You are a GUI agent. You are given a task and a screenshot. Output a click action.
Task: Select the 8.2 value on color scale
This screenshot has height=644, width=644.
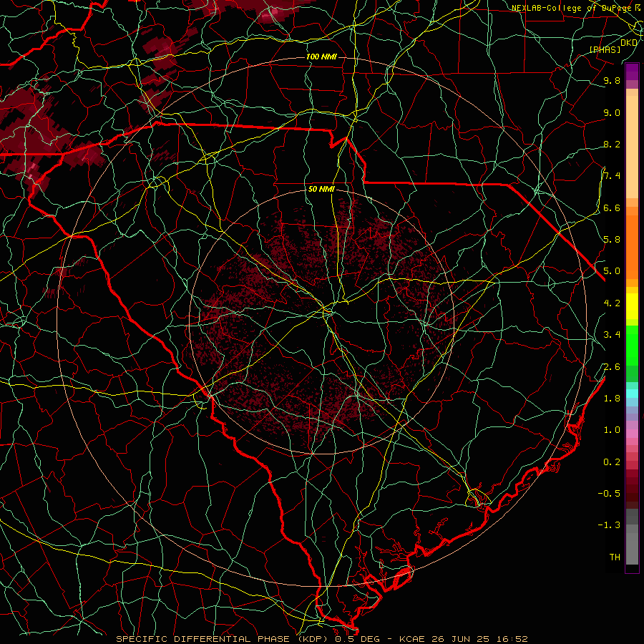coord(612,145)
